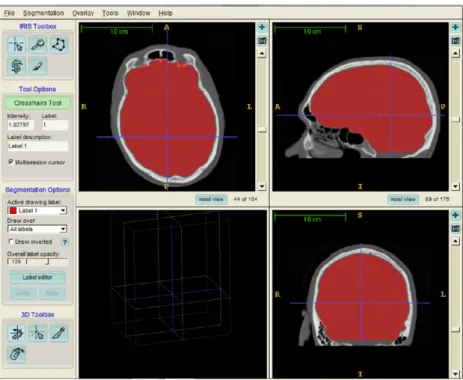463x380 pixels.
Task: Select the Paintbrush tool in IRIS Toolbox
Action: coord(38,66)
